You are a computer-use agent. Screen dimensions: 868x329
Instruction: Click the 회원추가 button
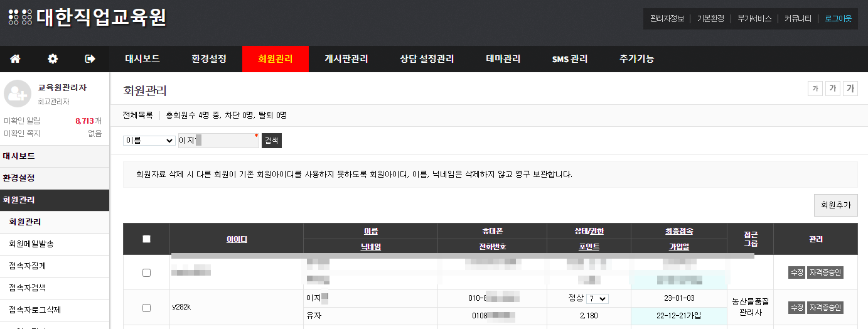pyautogui.click(x=835, y=205)
